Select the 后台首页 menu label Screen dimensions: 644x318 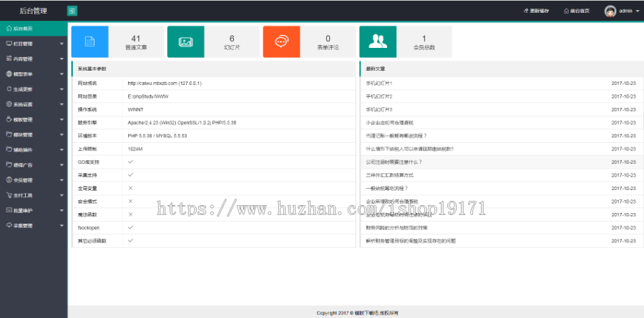tap(23, 29)
